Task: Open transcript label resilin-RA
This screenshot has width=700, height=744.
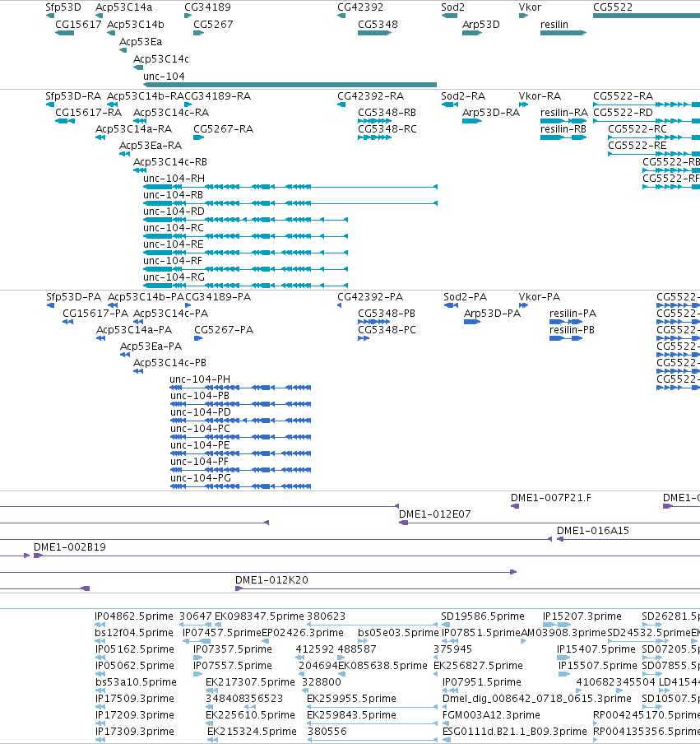Action: tap(564, 113)
